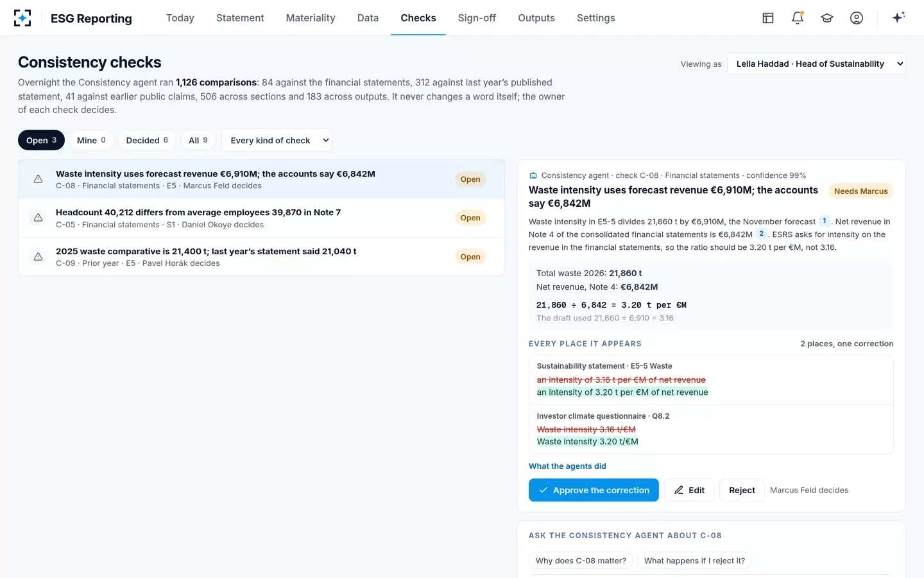Open the Every kind of check dropdown

point(277,140)
